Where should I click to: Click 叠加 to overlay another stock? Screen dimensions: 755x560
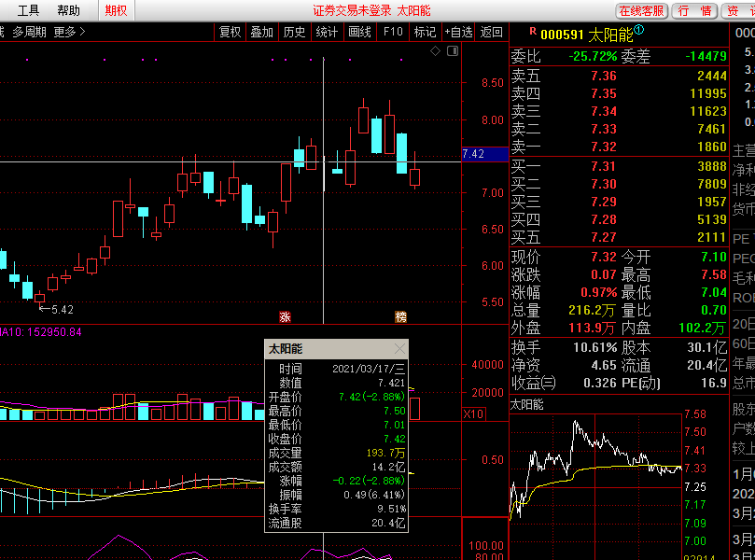(x=262, y=33)
